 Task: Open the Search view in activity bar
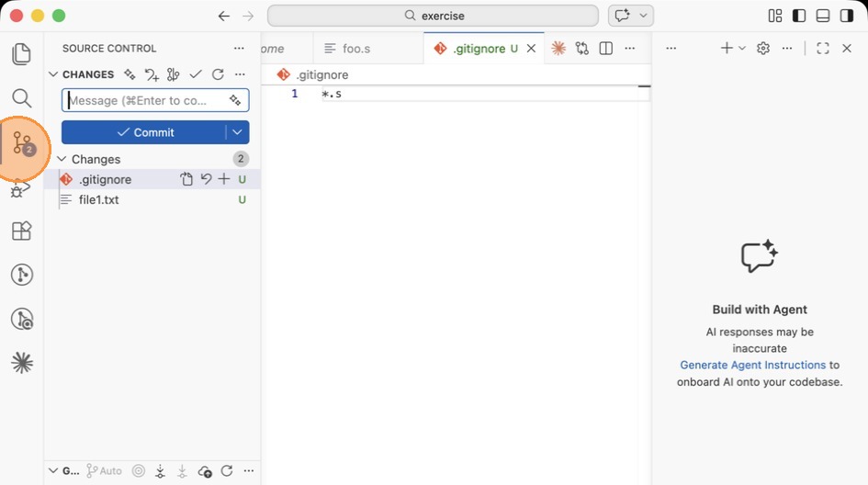(21, 98)
